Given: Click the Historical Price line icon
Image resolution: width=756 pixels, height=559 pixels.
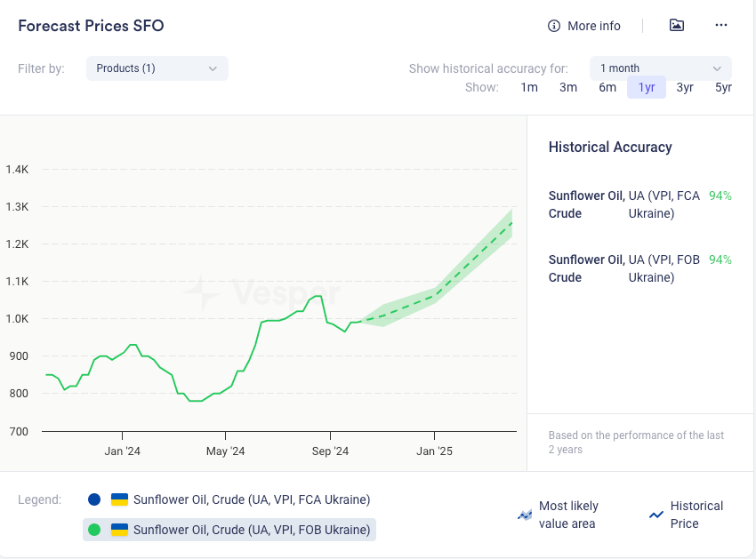Looking at the screenshot, I should pyautogui.click(x=656, y=515).
